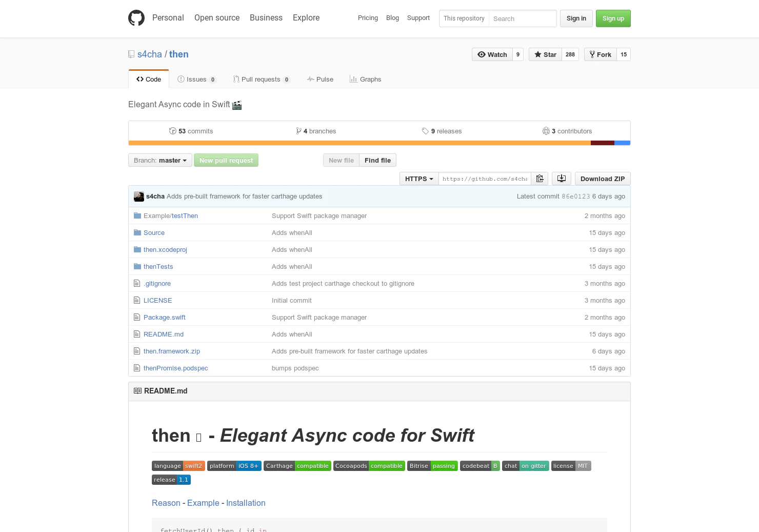Click the chat on gitter badge
Image resolution: width=759 pixels, height=532 pixels.
pos(526,466)
